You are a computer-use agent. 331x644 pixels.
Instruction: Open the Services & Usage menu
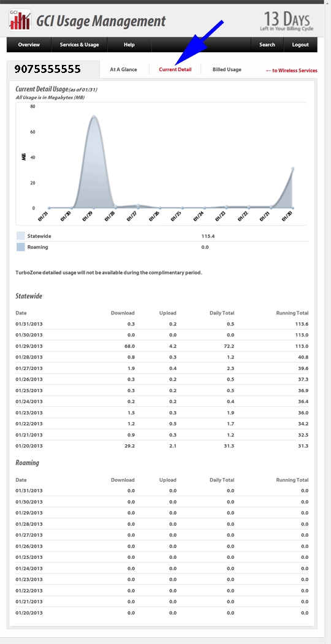[79, 45]
